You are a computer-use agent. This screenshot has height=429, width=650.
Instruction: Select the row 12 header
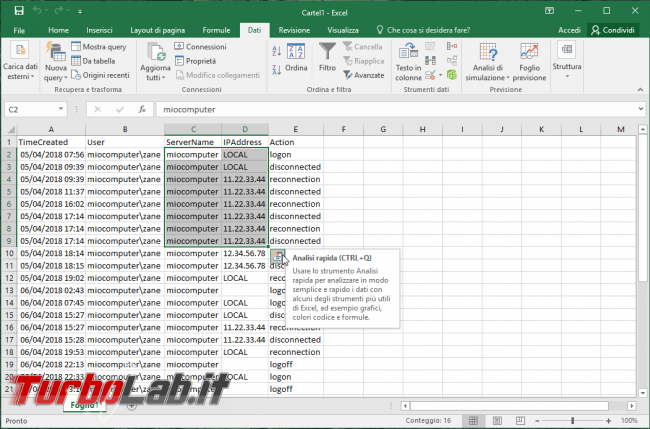(x=9, y=278)
